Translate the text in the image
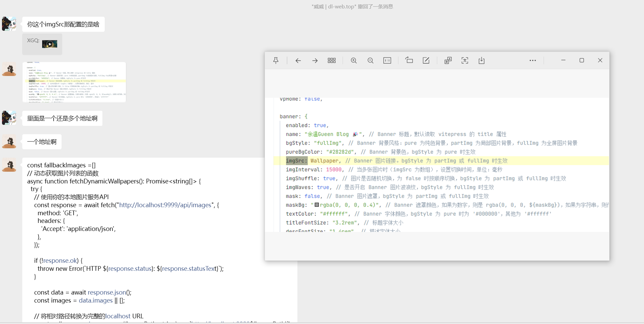The width and height of the screenshot is (644, 324). (x=448, y=61)
